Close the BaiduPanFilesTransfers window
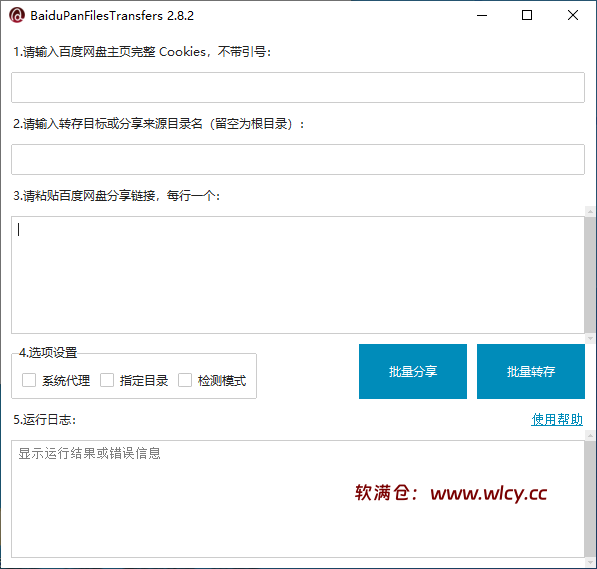This screenshot has height=569, width=597. click(573, 16)
